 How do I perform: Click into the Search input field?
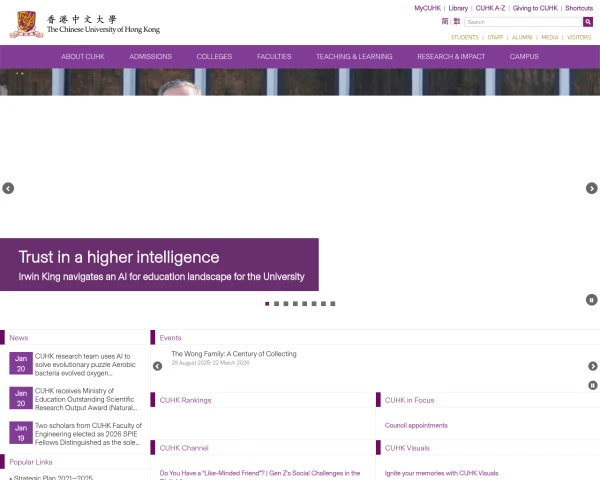(x=522, y=22)
